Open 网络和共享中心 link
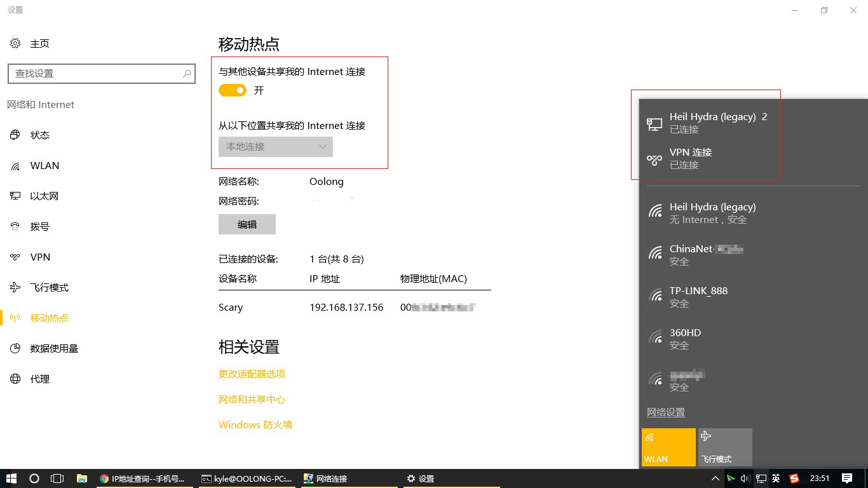868x488 pixels. [x=252, y=399]
